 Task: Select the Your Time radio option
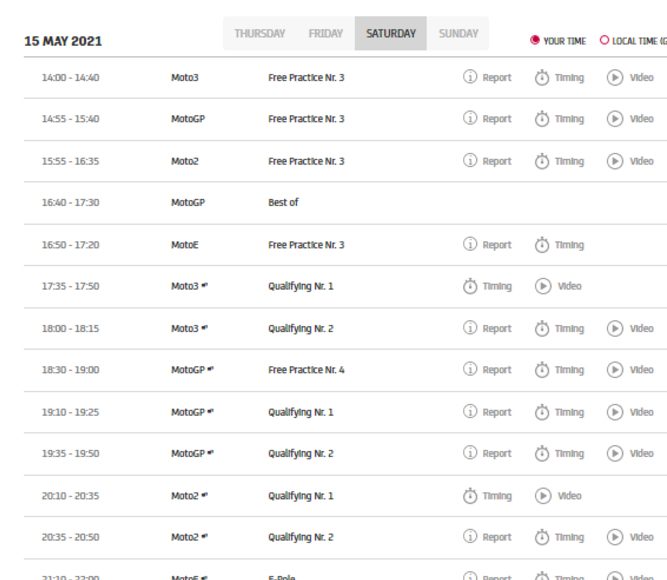point(535,41)
